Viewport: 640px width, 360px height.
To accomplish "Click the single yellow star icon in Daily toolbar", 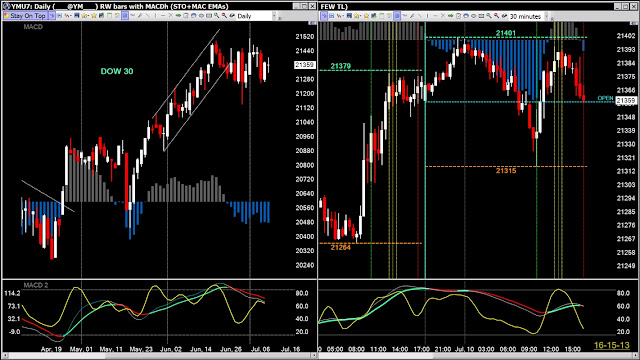I will (x=94, y=16).
